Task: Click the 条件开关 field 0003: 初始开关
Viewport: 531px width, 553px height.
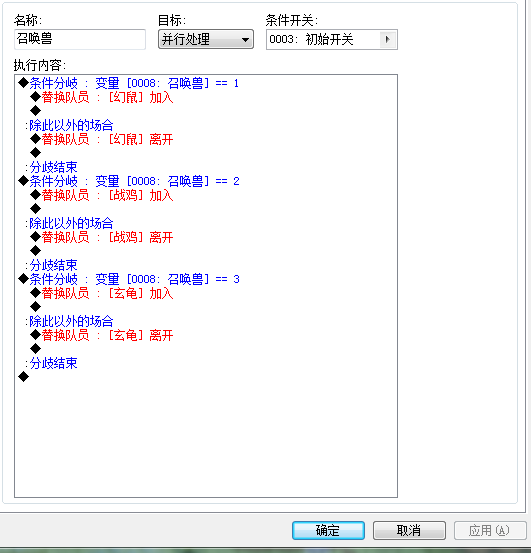Action: pyautogui.click(x=332, y=39)
